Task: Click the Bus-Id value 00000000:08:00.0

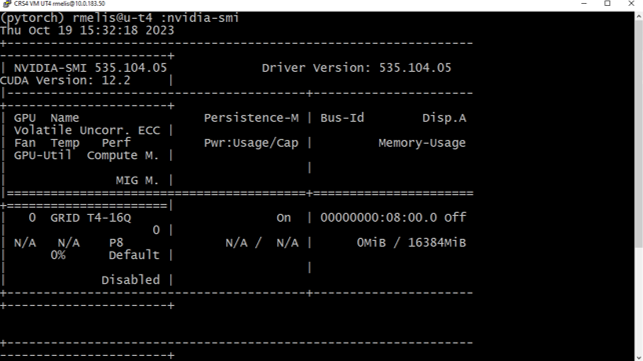Action: (379, 218)
